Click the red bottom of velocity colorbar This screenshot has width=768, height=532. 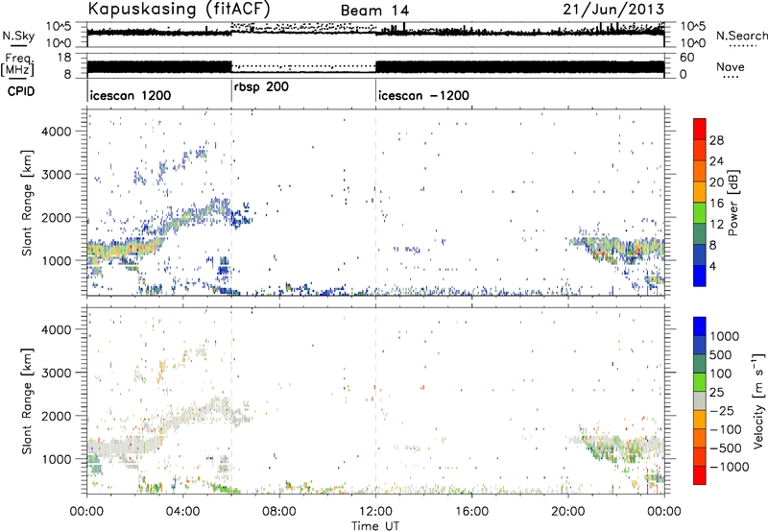click(700, 475)
